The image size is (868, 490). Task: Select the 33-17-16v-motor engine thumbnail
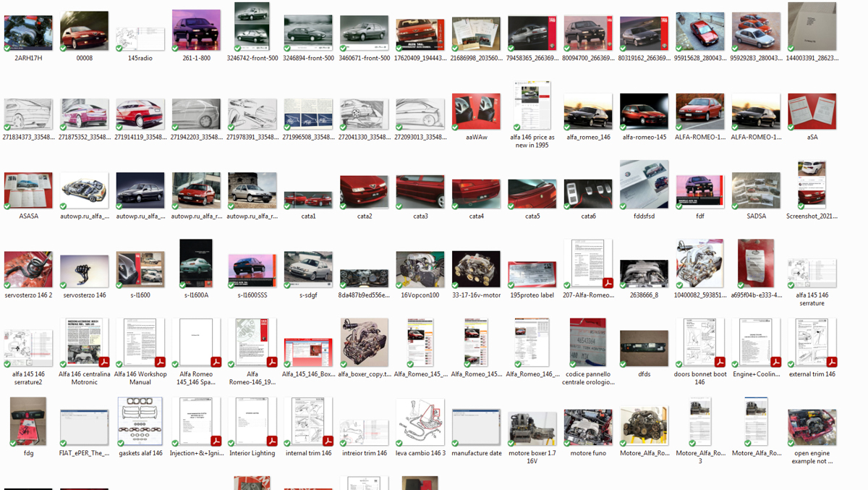pos(476,270)
